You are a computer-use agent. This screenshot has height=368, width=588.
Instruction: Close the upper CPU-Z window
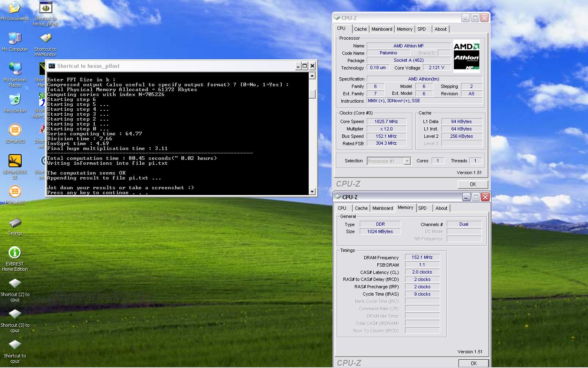(x=484, y=18)
